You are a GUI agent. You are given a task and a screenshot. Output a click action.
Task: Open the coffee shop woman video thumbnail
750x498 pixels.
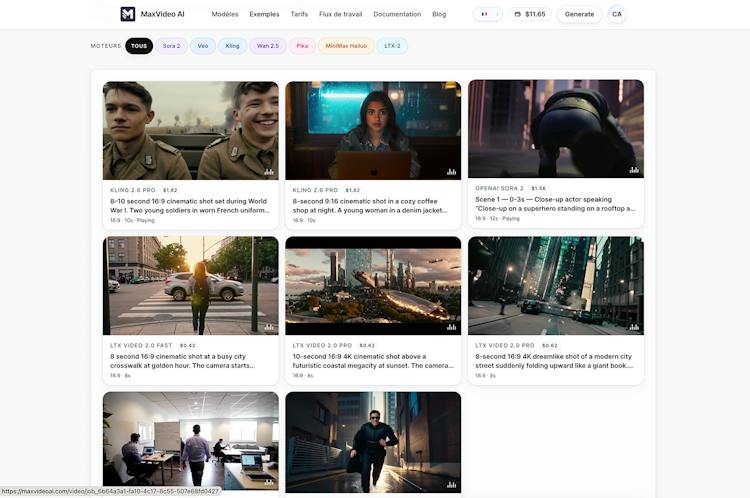pyautogui.click(x=373, y=131)
